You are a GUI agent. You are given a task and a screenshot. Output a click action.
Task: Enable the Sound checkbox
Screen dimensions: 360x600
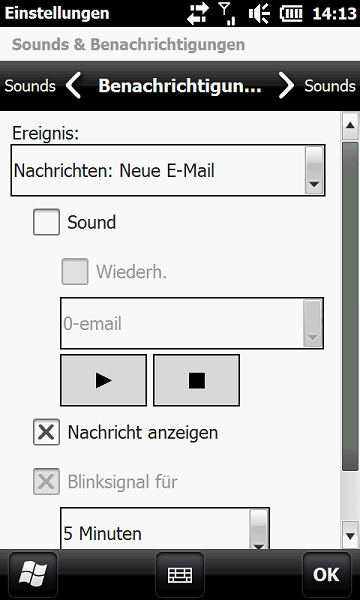[46, 222]
